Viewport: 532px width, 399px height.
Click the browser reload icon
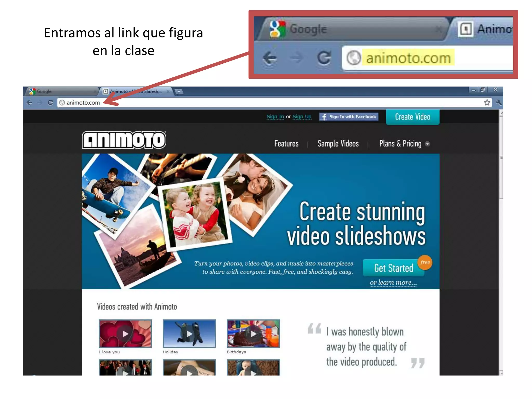pyautogui.click(x=50, y=103)
